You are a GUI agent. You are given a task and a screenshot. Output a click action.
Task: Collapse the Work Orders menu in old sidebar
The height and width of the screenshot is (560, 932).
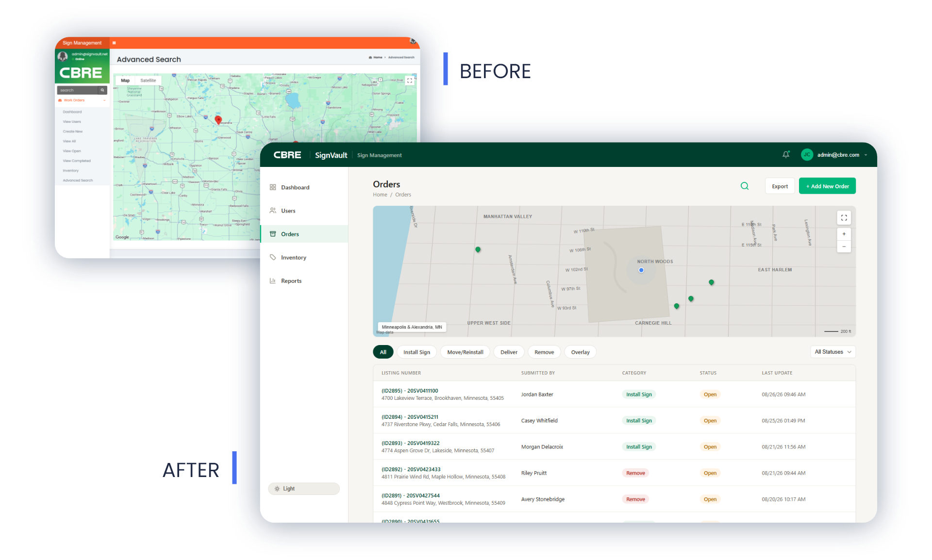coord(82,100)
